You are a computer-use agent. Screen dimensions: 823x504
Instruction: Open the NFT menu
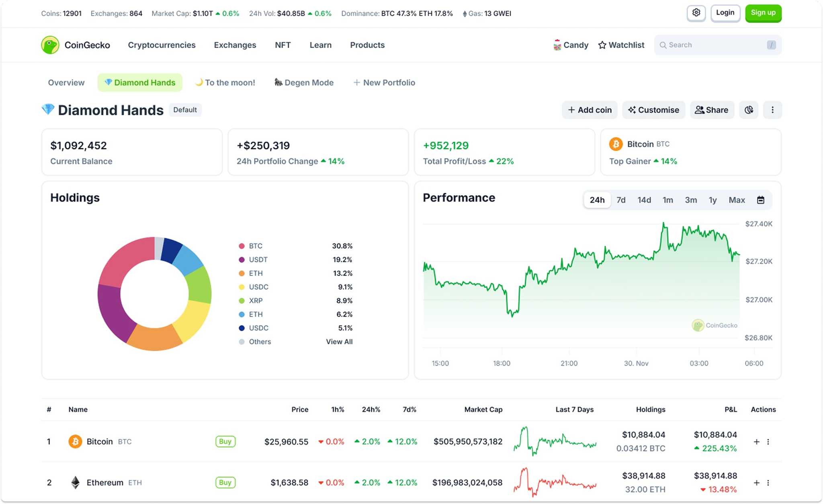(x=283, y=45)
